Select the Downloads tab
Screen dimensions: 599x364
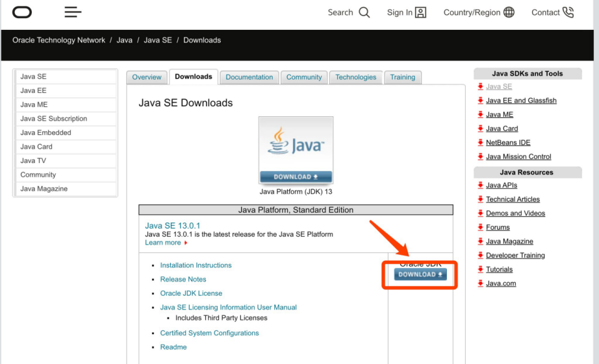coord(194,77)
